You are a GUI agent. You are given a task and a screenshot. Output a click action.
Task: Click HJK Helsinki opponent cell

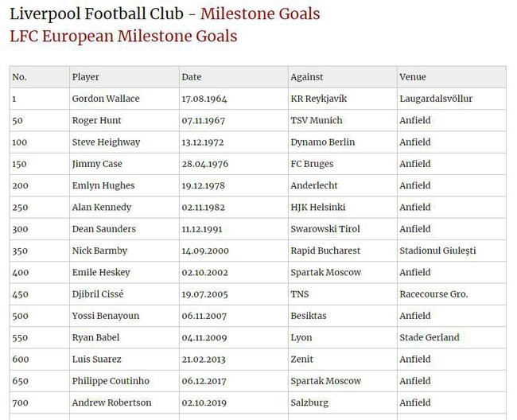(318, 207)
